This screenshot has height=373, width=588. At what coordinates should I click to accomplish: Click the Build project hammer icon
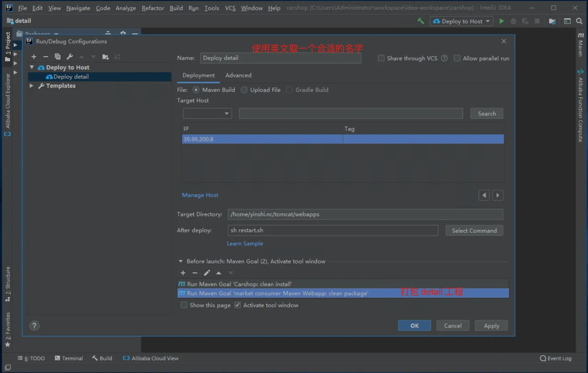coord(420,21)
